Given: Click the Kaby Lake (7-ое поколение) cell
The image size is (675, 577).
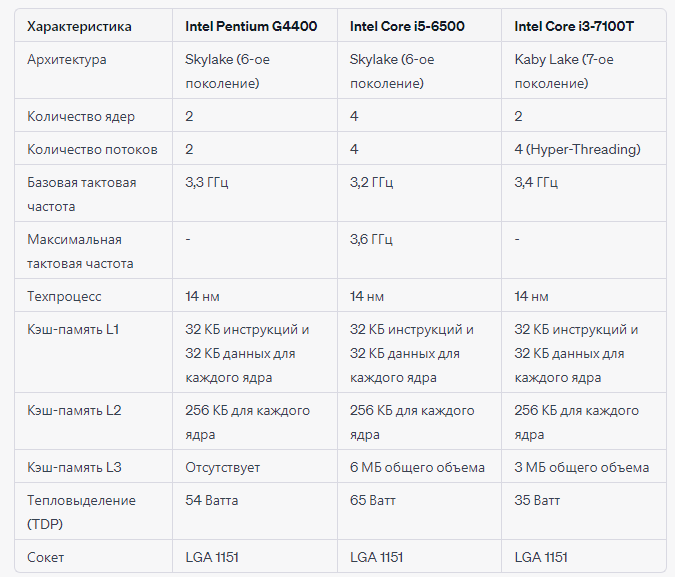Looking at the screenshot, I should point(564,71).
